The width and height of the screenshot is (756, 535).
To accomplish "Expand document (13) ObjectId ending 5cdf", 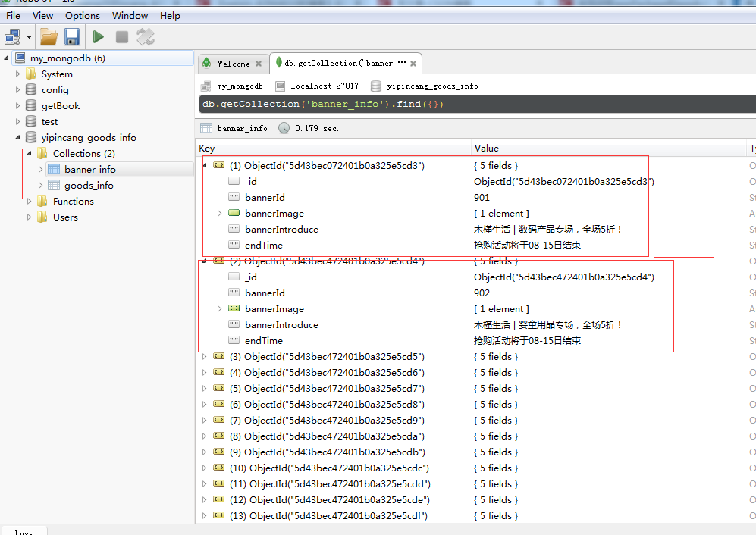I will point(205,515).
